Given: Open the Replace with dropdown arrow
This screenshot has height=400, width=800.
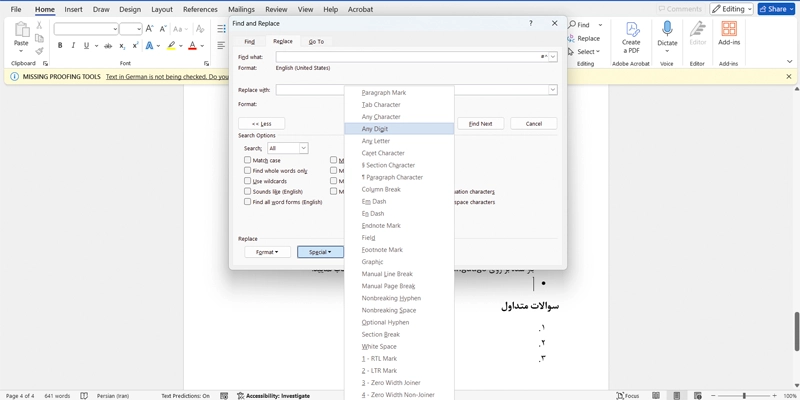Looking at the screenshot, I should (x=553, y=90).
